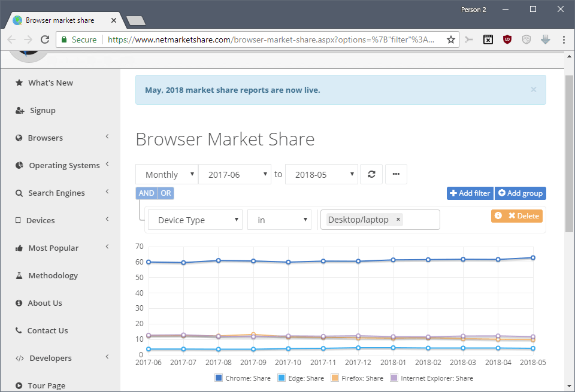Toggle Internet Explorer: Share series in legend
This screenshot has height=392, width=575.
coord(432,378)
